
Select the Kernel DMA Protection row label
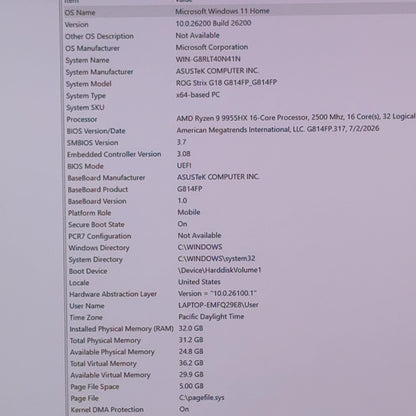(x=107, y=410)
